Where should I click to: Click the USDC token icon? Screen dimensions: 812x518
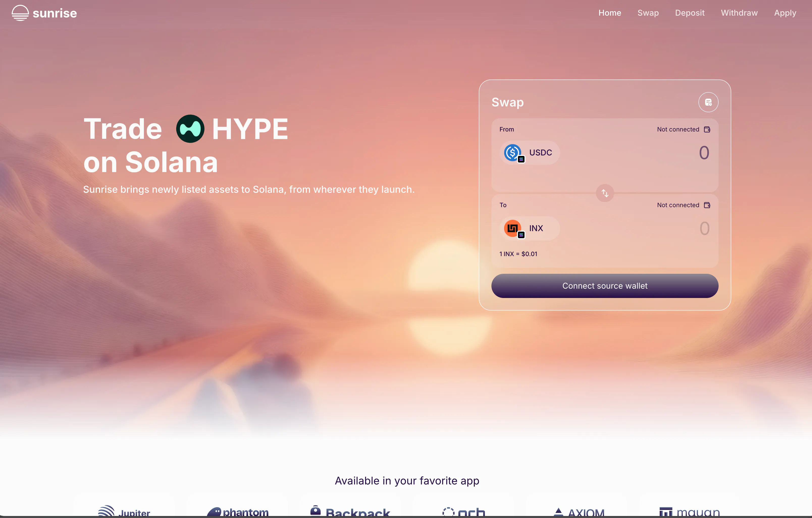point(513,153)
